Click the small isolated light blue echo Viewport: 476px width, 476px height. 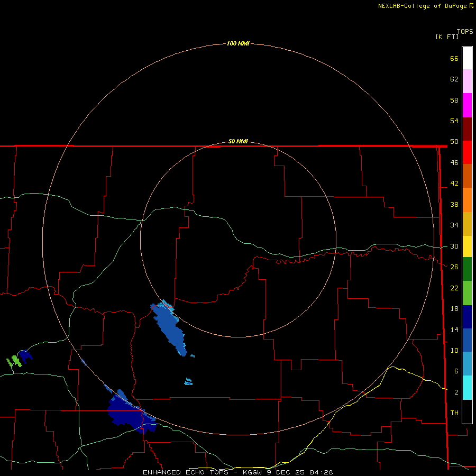pyautogui.click(x=188, y=382)
